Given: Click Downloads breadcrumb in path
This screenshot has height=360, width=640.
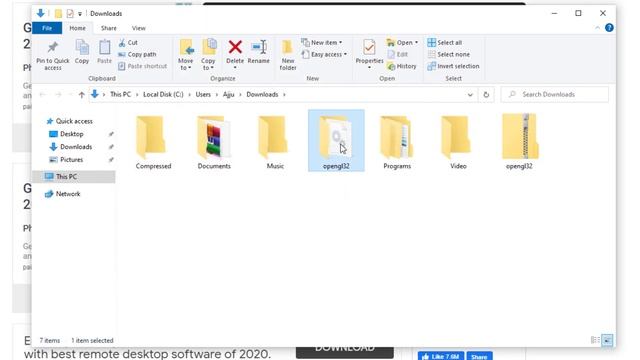Looking at the screenshot, I should pos(262,94).
